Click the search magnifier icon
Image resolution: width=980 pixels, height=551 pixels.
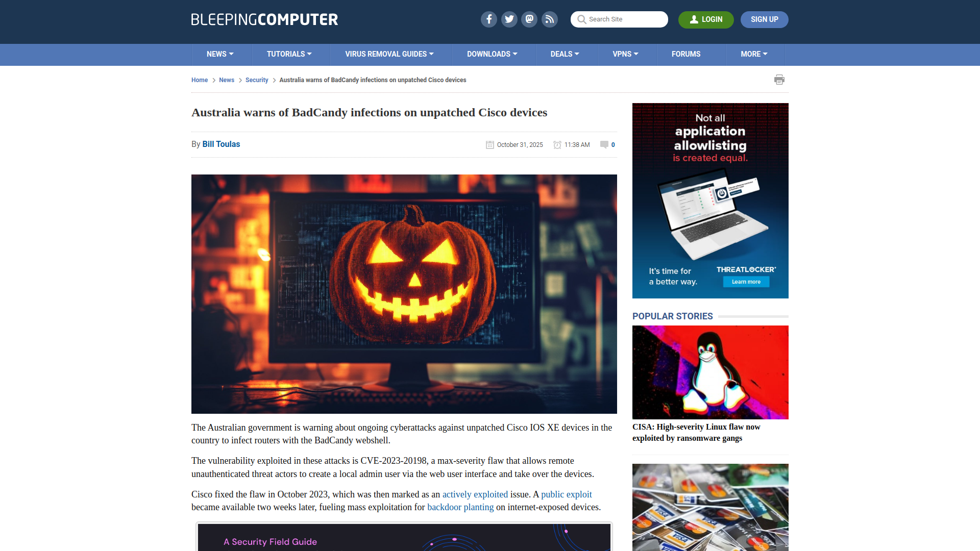click(581, 19)
